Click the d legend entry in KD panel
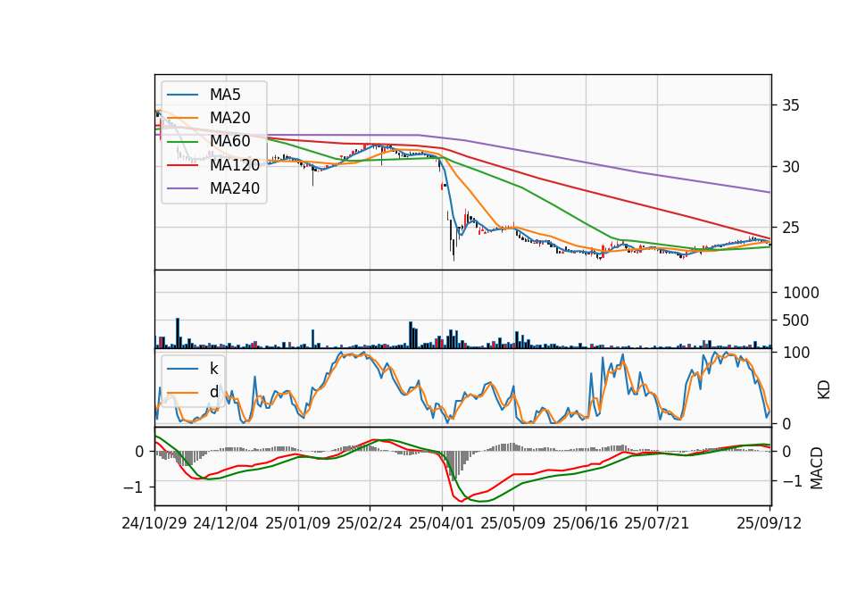Viewport: 857px width, 616px height. pos(213,392)
